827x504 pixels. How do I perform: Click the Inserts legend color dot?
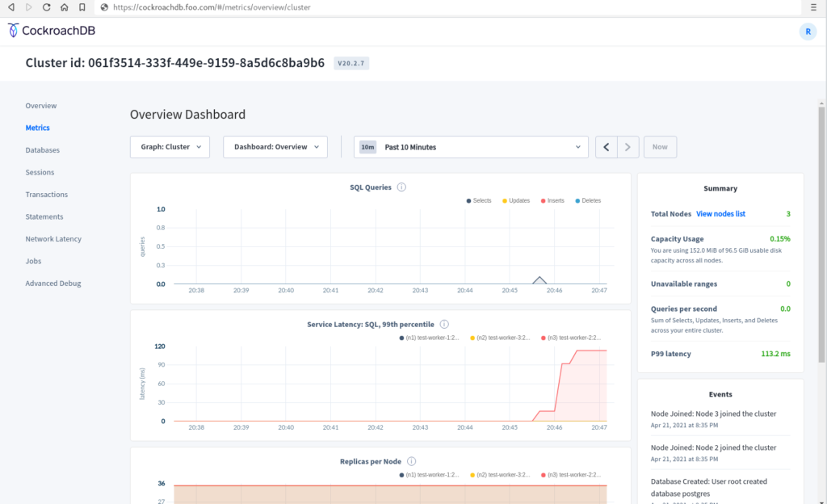click(x=543, y=201)
